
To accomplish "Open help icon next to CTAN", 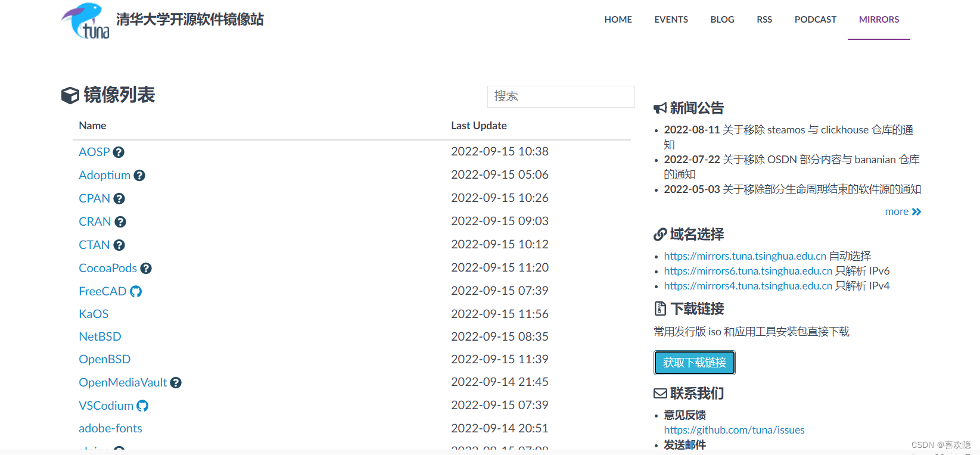I will point(119,245).
